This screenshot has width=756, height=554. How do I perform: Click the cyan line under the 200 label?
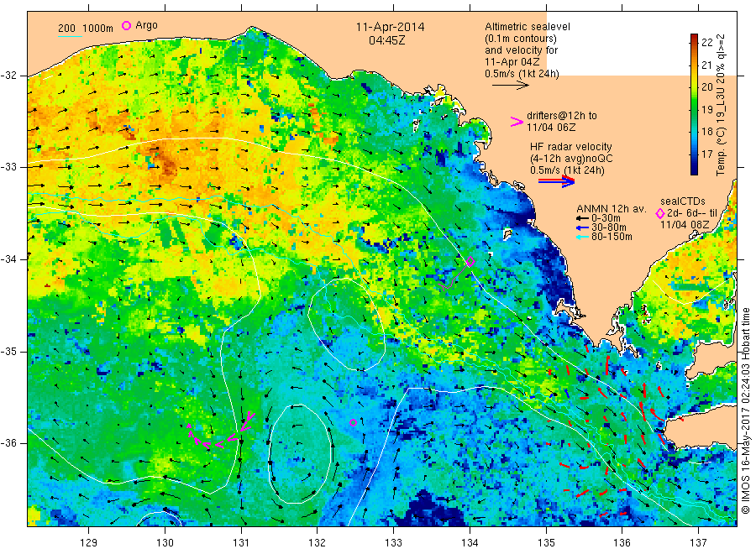(x=70, y=36)
